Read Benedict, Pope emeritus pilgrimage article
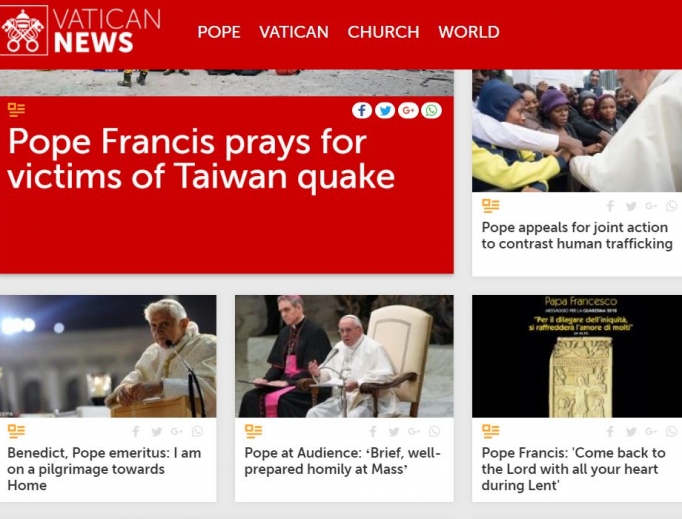 104,469
